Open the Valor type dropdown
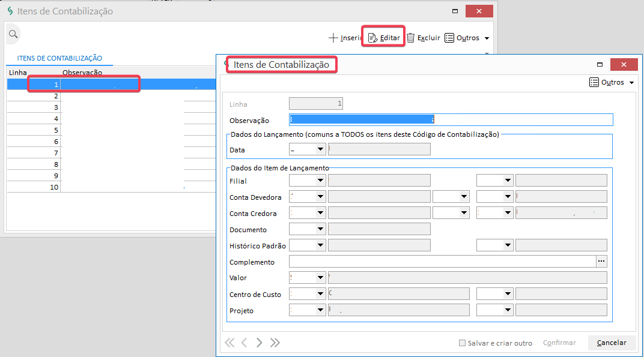Image resolution: width=644 pixels, height=357 pixels. point(320,277)
